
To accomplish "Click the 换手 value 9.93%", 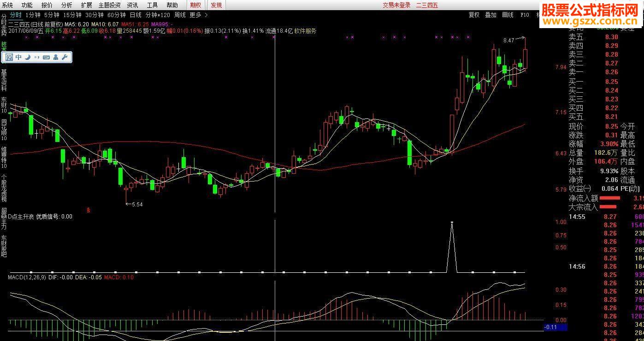I will pyautogui.click(x=609, y=170).
